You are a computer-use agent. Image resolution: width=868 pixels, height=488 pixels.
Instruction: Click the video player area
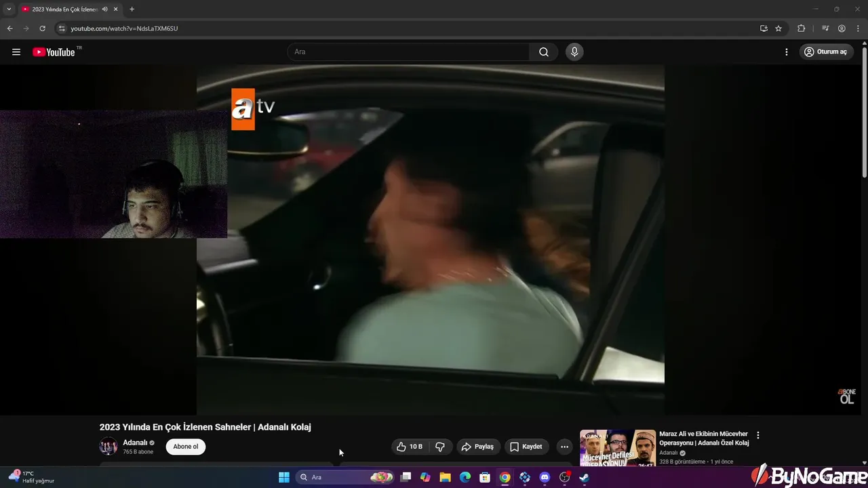click(x=431, y=239)
